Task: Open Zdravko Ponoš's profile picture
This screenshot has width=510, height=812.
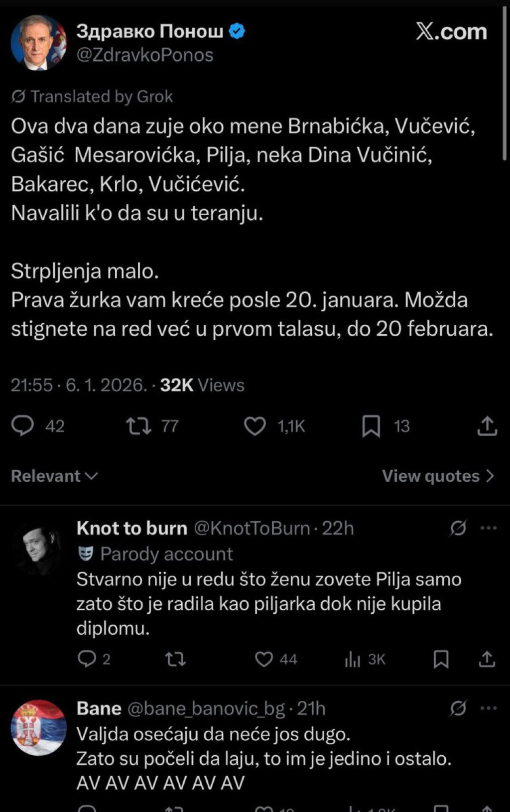Action: tap(38, 42)
